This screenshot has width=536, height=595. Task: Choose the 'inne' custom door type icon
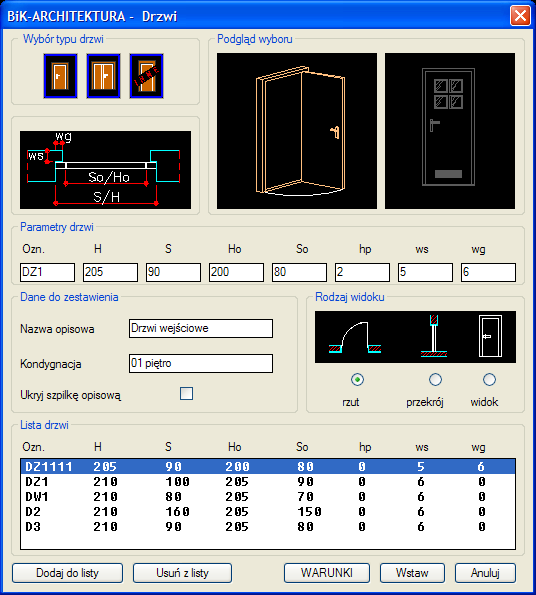click(146, 76)
